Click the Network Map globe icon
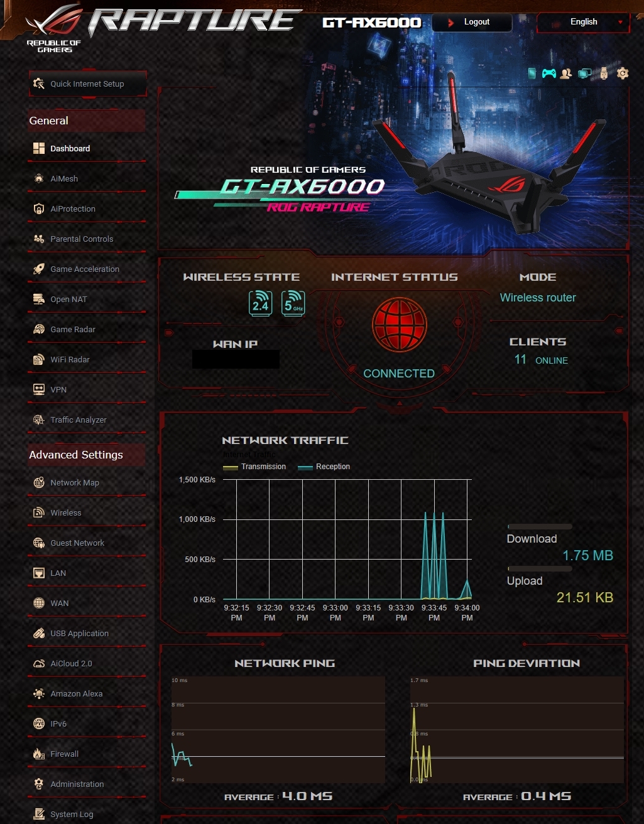 39,482
